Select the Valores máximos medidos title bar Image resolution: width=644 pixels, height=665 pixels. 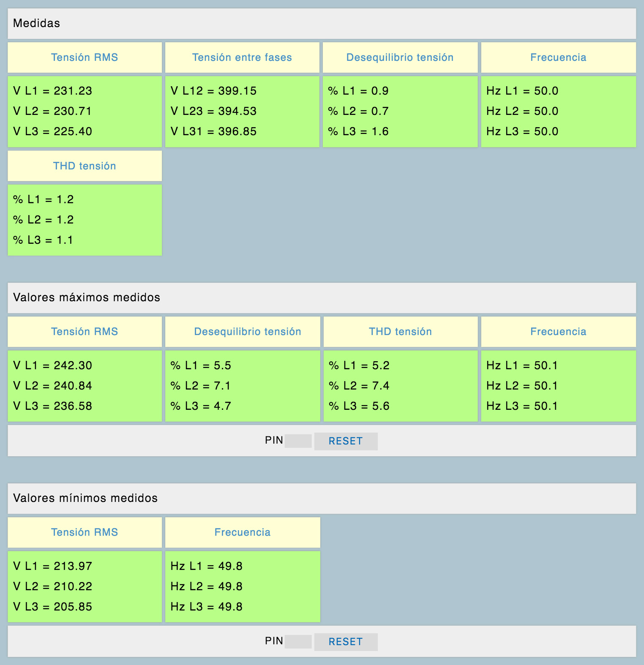tap(322, 297)
